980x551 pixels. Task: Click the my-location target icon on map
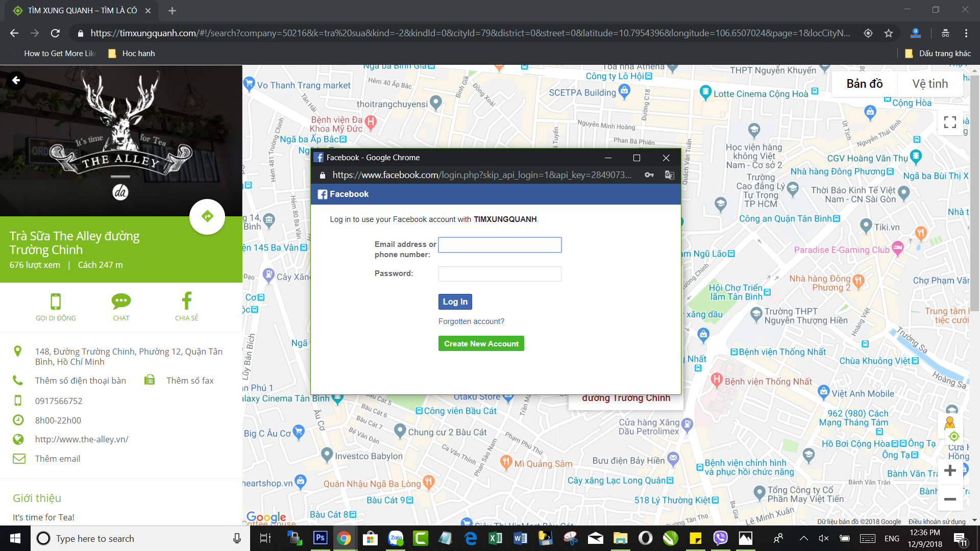pyautogui.click(x=954, y=436)
